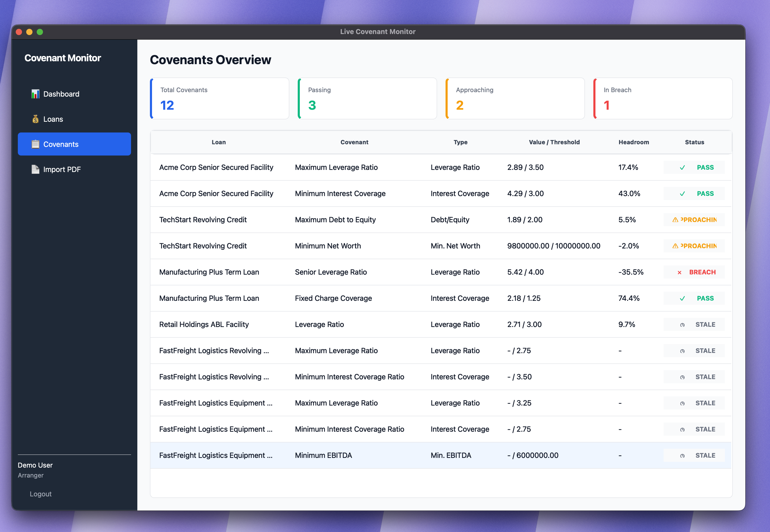The width and height of the screenshot is (770, 532).
Task: Click the Demo User profile name
Action: [x=35, y=465]
